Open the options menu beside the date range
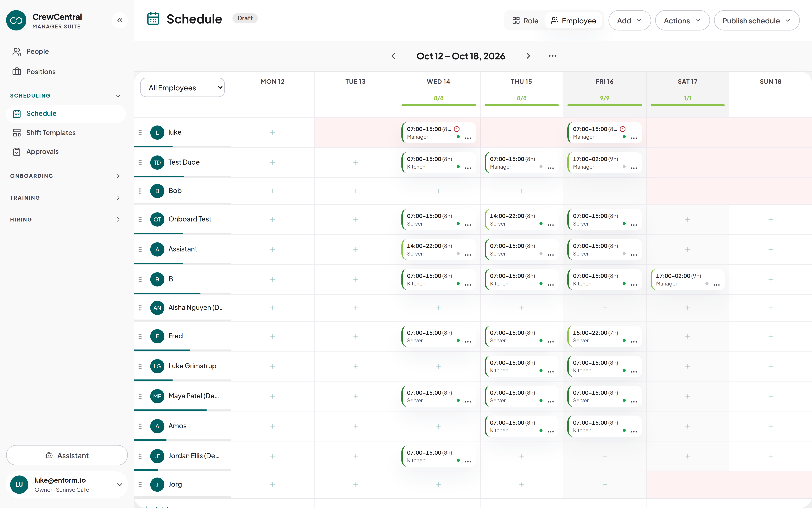Viewport: 812px width, 508px height. point(552,56)
